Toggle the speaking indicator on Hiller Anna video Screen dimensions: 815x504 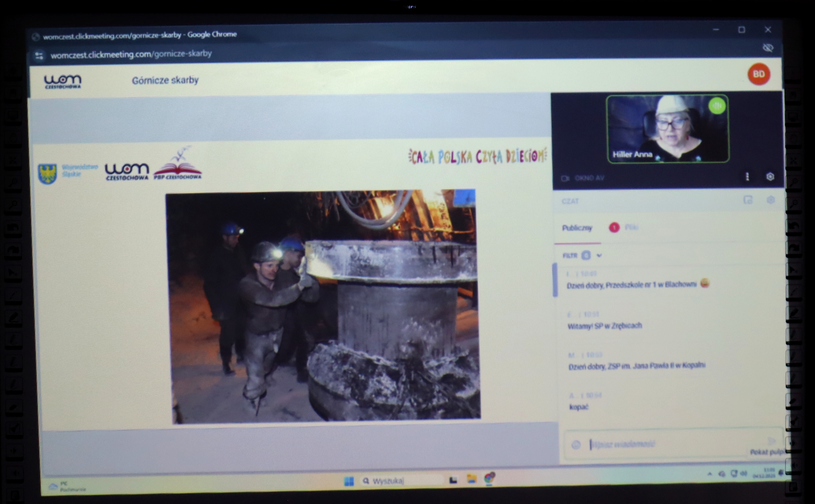pyautogui.click(x=717, y=106)
